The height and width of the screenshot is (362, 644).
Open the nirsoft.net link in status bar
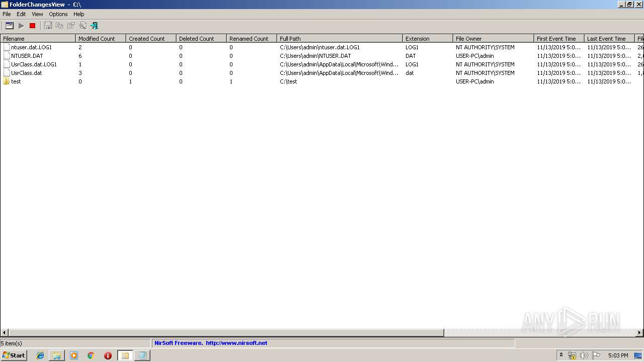(236, 343)
